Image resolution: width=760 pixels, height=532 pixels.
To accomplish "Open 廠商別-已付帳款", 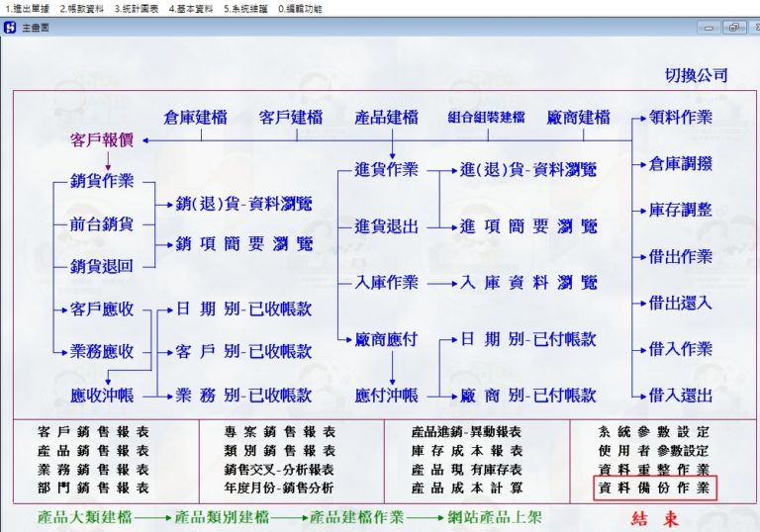I will (528, 396).
